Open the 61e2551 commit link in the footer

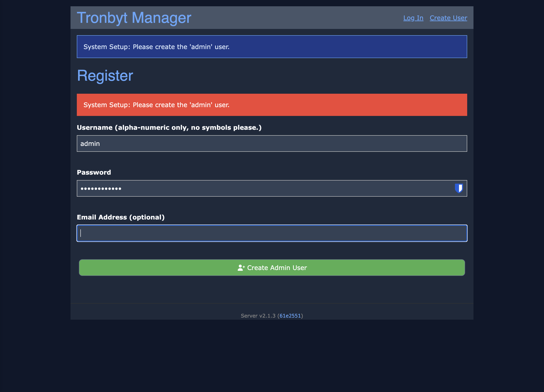click(x=290, y=315)
